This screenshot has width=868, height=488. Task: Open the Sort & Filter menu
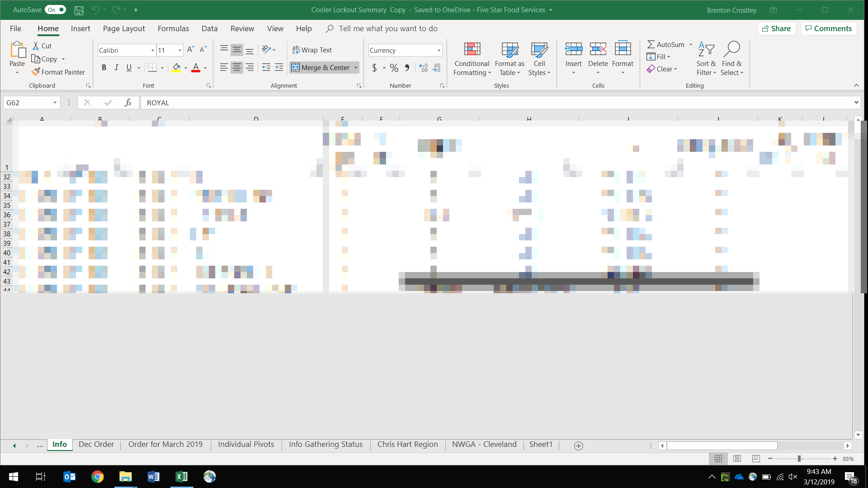706,59
